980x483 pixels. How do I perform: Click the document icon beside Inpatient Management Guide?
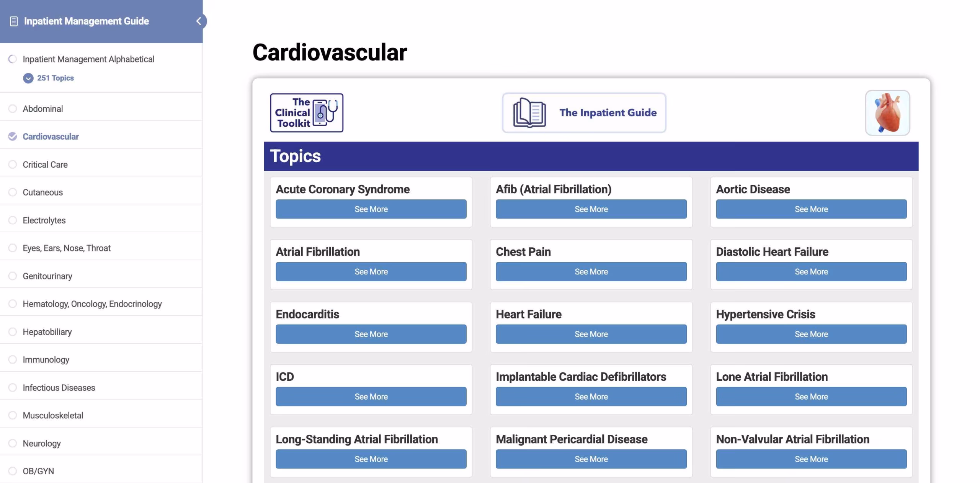14,21
